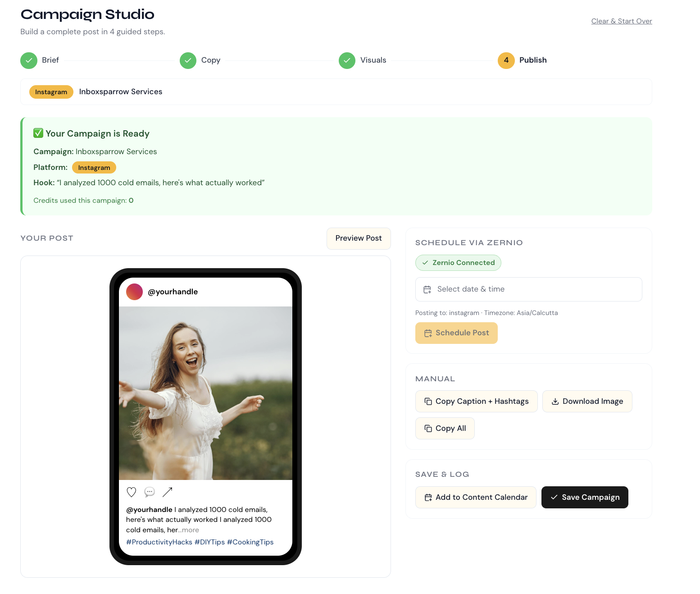
Task: Open the Select date & time field
Action: tap(529, 289)
